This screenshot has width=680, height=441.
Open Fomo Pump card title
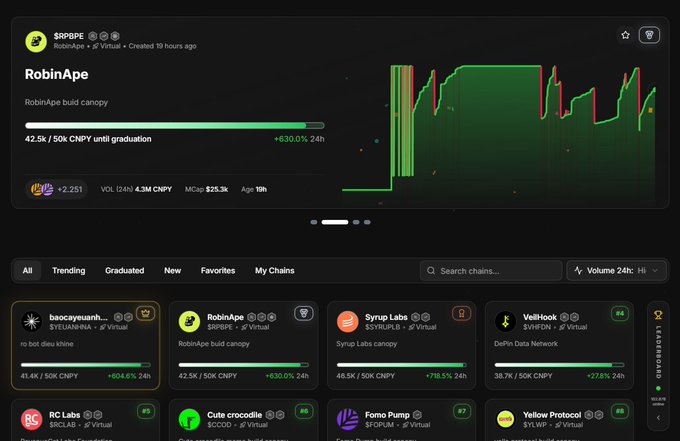[x=387, y=415]
